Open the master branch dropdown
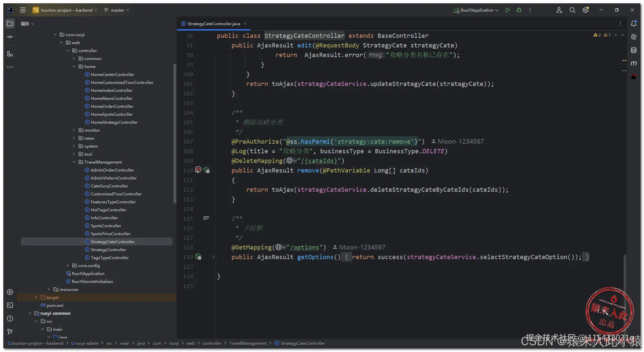644x352 pixels. pos(117,10)
